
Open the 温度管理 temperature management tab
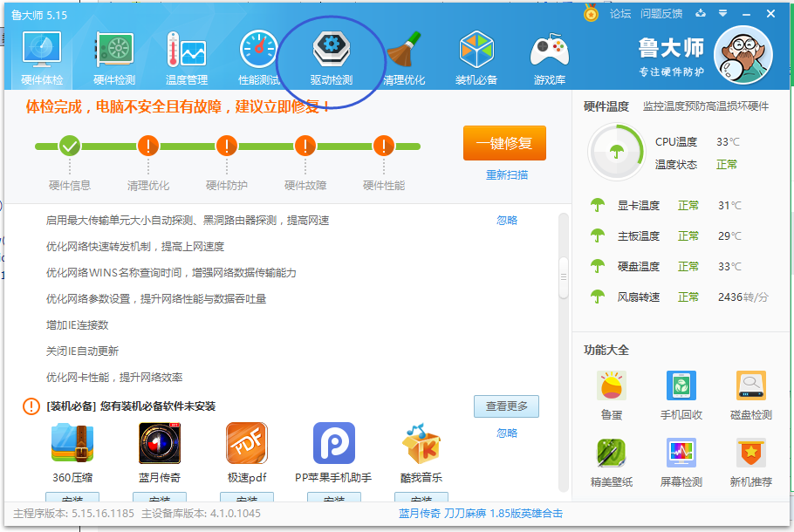point(187,58)
